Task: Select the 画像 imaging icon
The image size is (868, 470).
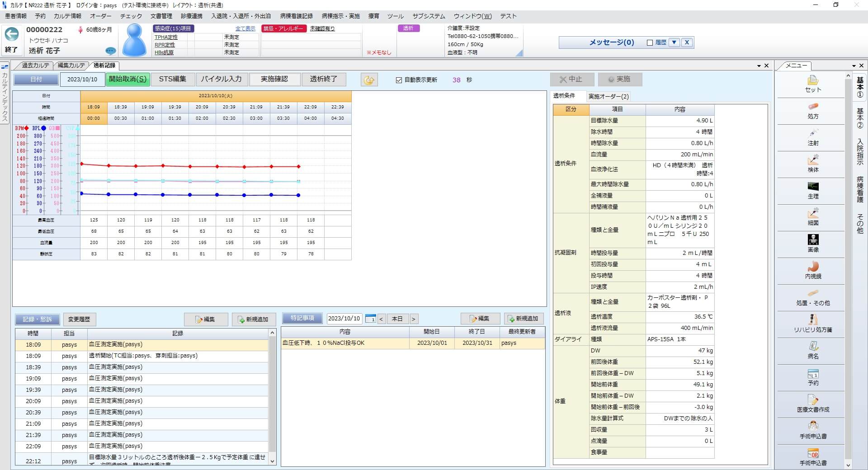Action: coord(813,240)
